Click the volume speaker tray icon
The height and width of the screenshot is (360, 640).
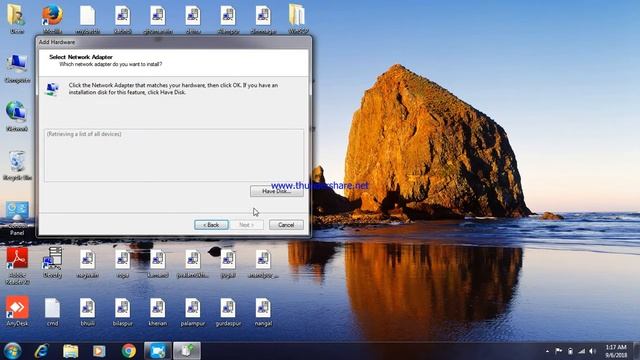tap(593, 351)
